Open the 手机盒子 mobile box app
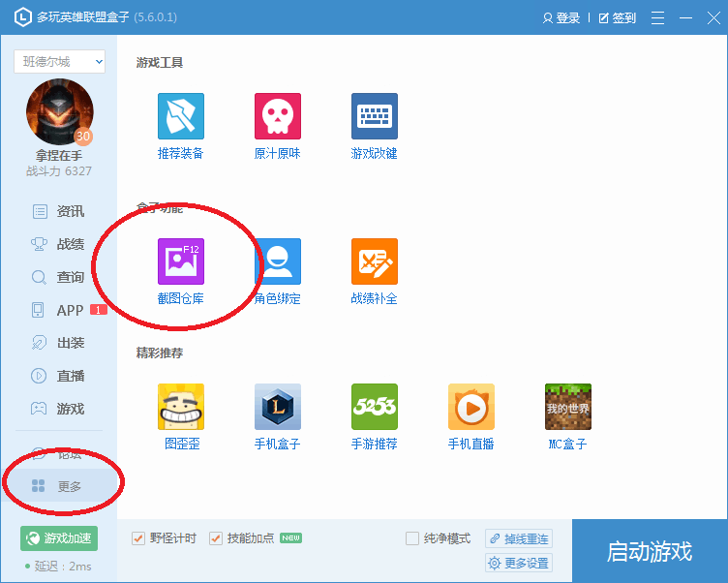 click(x=278, y=416)
